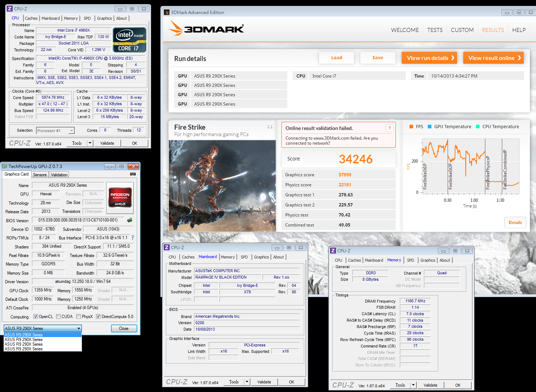This screenshot has height=392, width=536.
Task: Click the green check icon beside BIOS Version
Action: click(x=129, y=220)
